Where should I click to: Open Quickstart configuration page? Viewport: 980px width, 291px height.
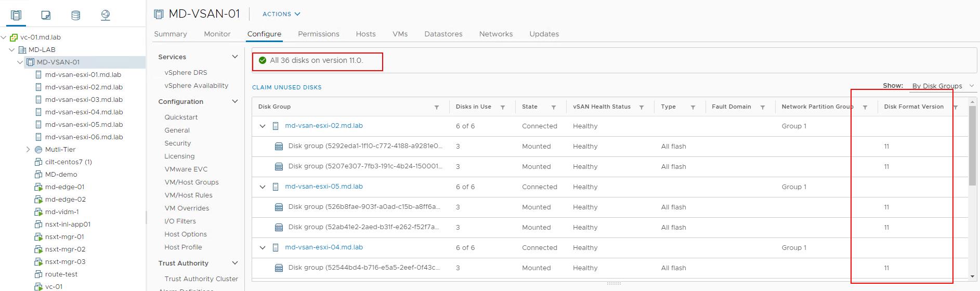(x=181, y=117)
